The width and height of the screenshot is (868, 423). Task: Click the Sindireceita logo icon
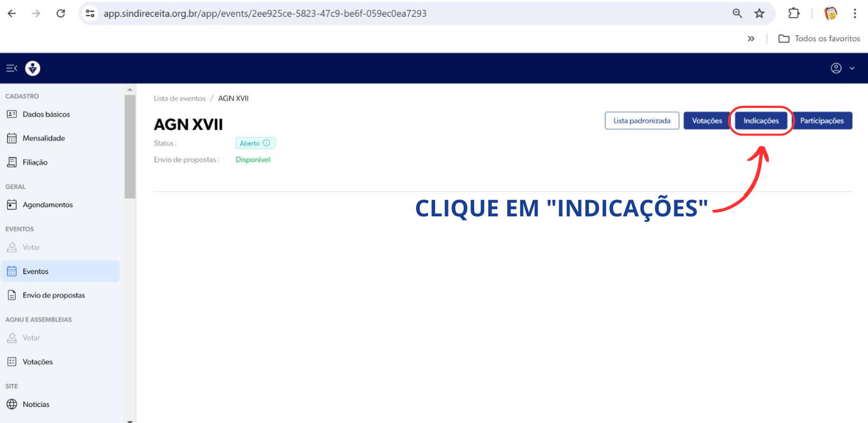pyautogui.click(x=33, y=68)
